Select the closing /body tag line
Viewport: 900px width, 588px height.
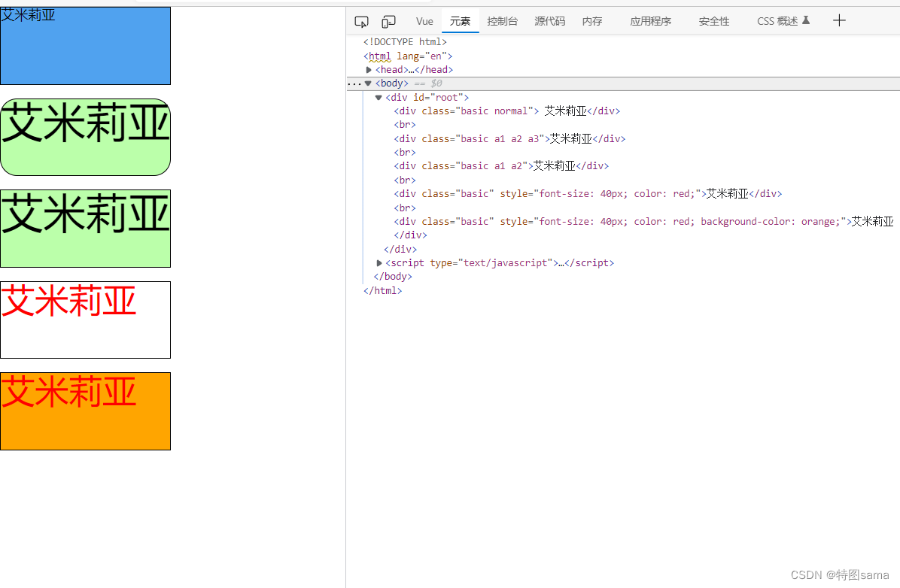[x=393, y=277]
